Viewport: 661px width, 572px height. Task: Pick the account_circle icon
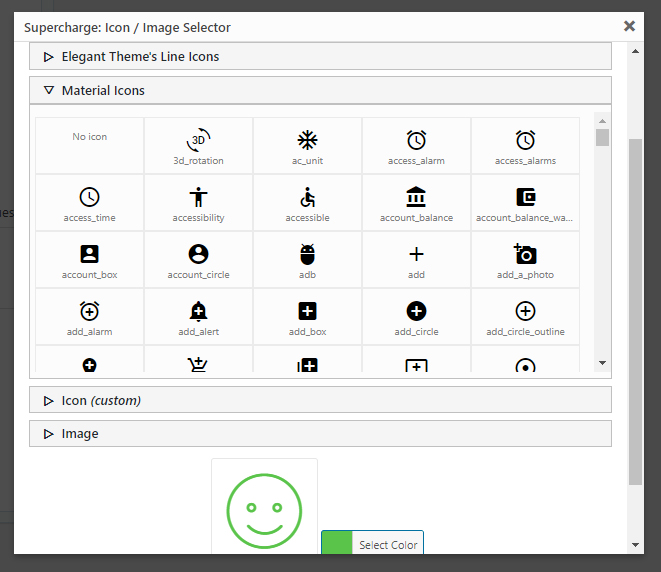pos(198,259)
